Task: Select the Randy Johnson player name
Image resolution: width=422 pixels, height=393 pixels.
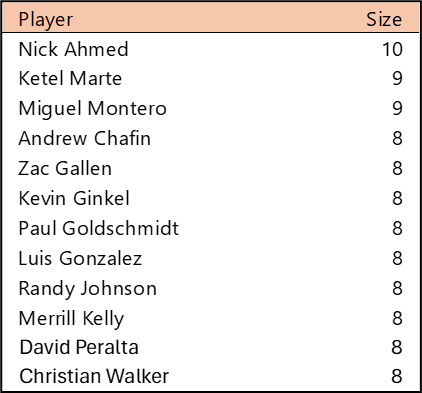Action: coord(88,289)
